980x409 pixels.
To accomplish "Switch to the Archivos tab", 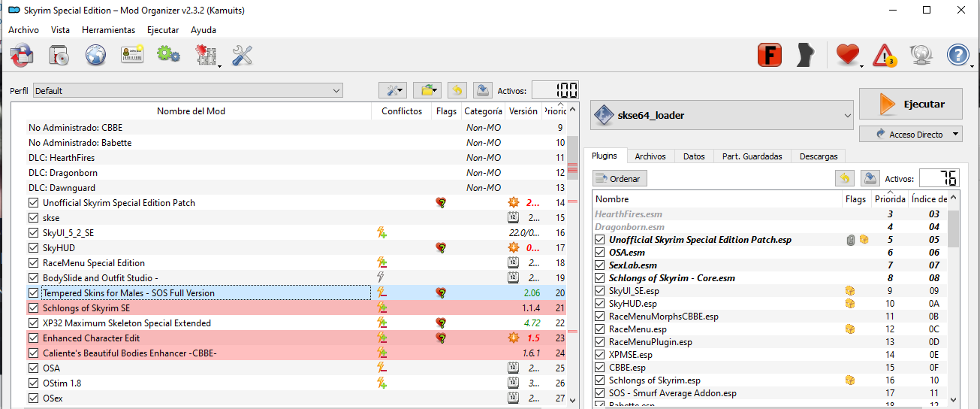I will tap(650, 156).
